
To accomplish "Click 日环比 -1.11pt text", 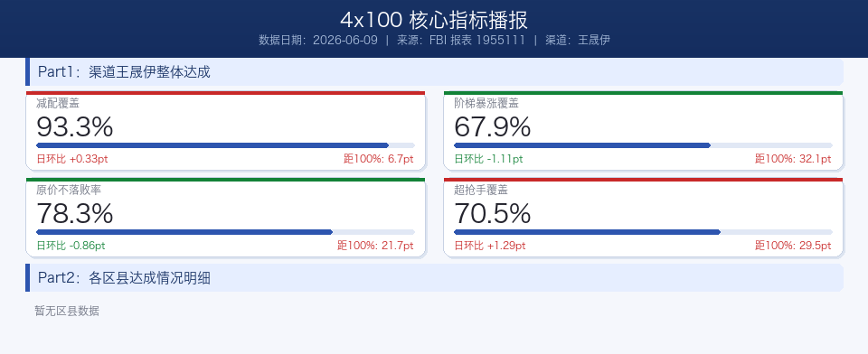I will tap(488, 159).
